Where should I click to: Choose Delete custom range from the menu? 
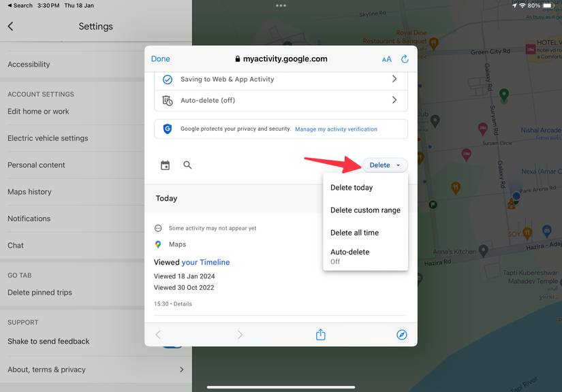click(x=365, y=210)
